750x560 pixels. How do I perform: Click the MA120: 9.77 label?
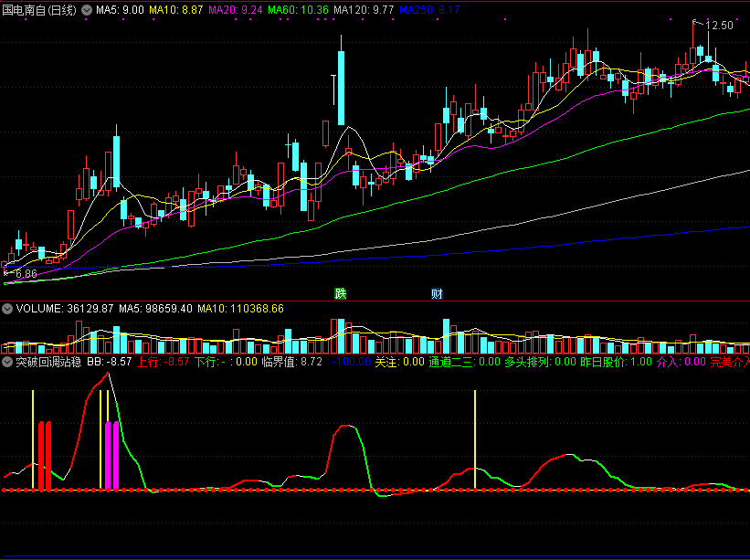coord(364,10)
